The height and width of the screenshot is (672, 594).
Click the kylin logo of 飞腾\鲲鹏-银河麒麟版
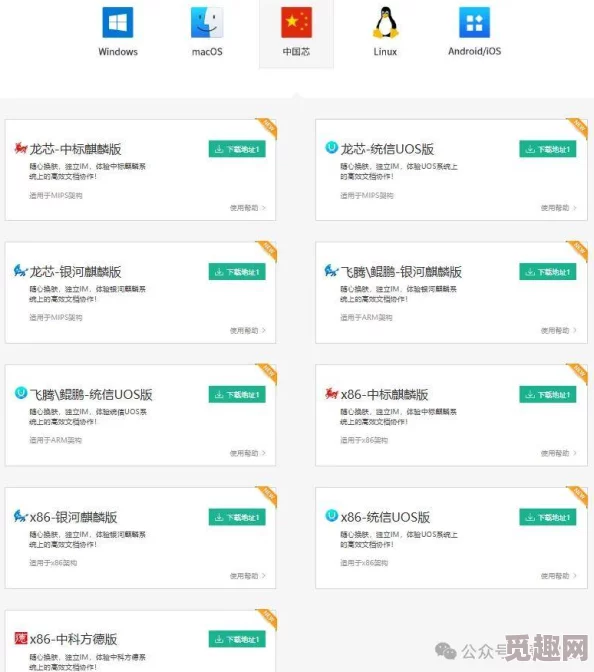pos(331,270)
